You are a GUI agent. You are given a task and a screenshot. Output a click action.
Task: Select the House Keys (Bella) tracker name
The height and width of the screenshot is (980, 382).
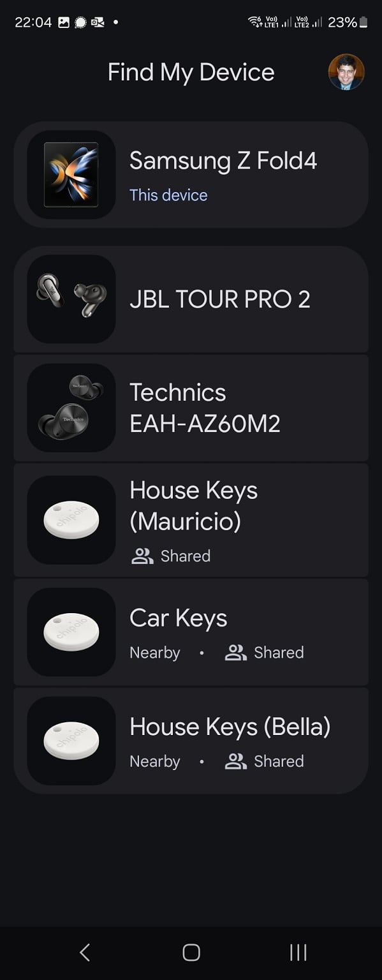click(x=230, y=727)
